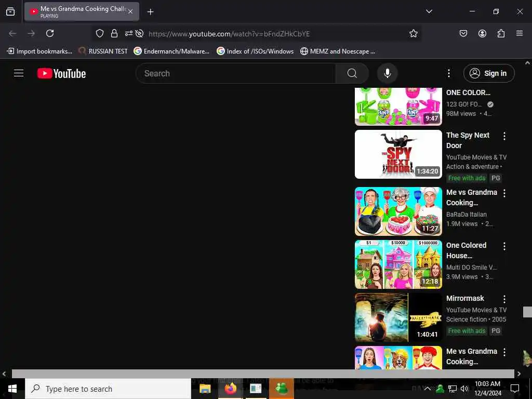Image resolution: width=532 pixels, height=399 pixels.
Task: Open YouTube guide hamburger menu
Action: click(x=19, y=73)
